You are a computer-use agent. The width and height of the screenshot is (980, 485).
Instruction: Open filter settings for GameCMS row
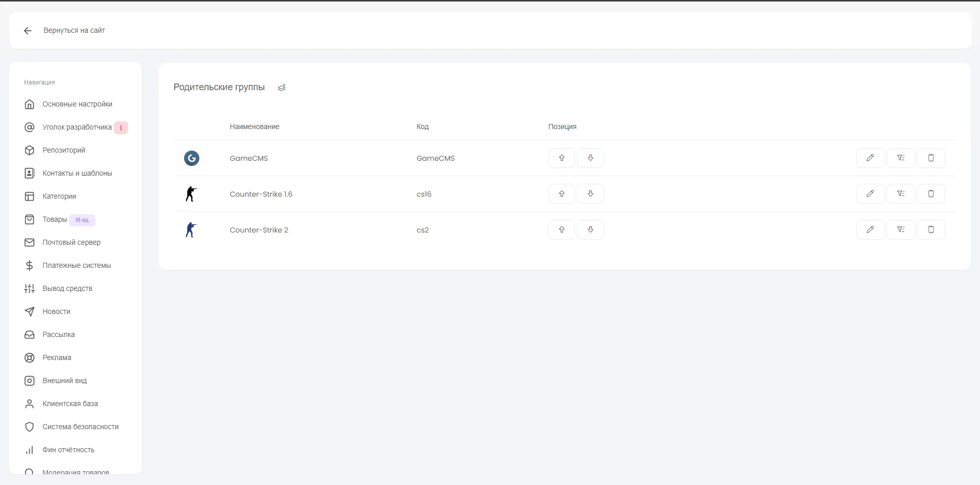point(900,158)
